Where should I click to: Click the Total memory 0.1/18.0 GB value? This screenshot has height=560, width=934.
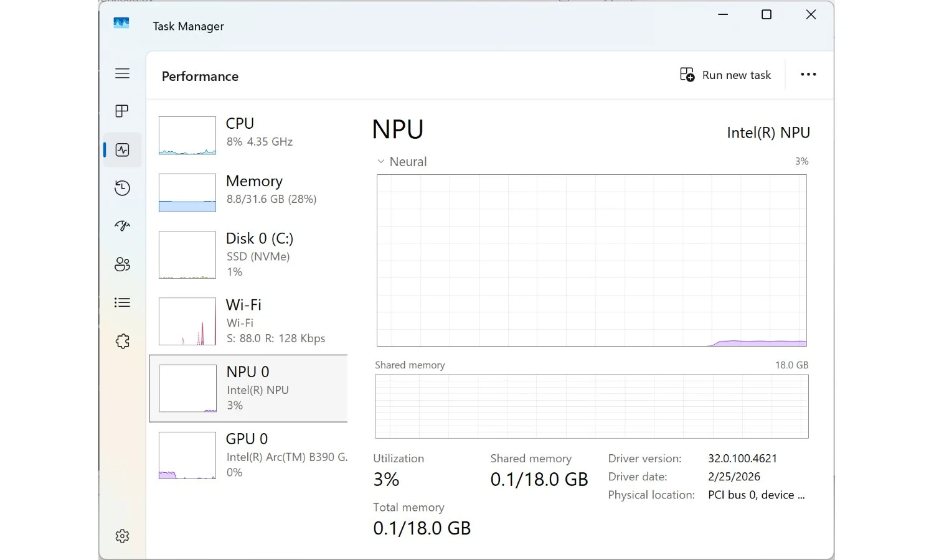pyautogui.click(x=422, y=528)
